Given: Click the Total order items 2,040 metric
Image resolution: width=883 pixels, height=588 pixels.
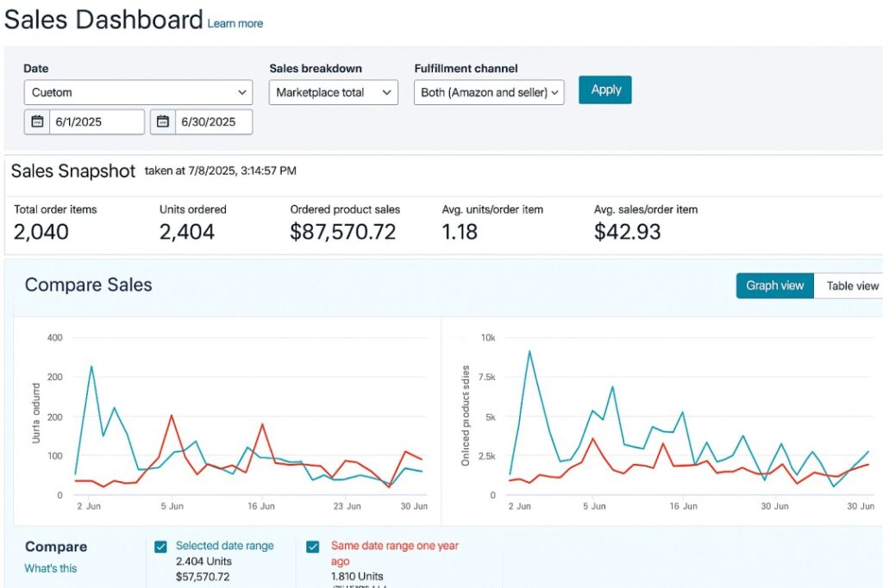Looking at the screenshot, I should pyautogui.click(x=41, y=231).
